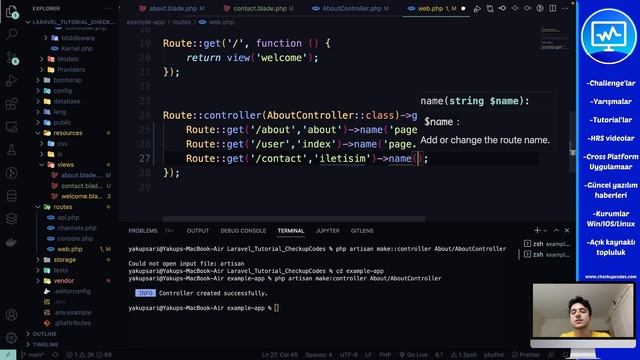The image size is (640, 360).
Task: Click the remote window indicator in status bar
Action: (x=8, y=355)
